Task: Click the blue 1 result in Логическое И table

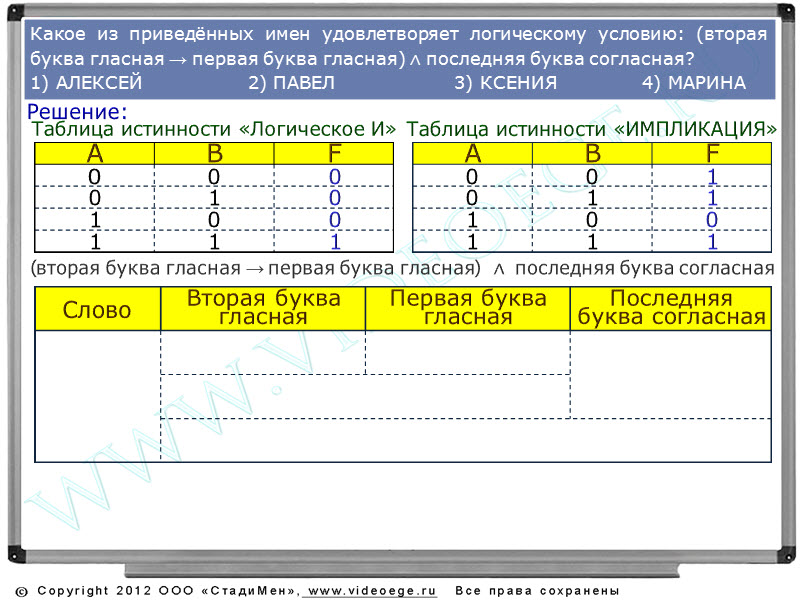Action: pos(335,241)
